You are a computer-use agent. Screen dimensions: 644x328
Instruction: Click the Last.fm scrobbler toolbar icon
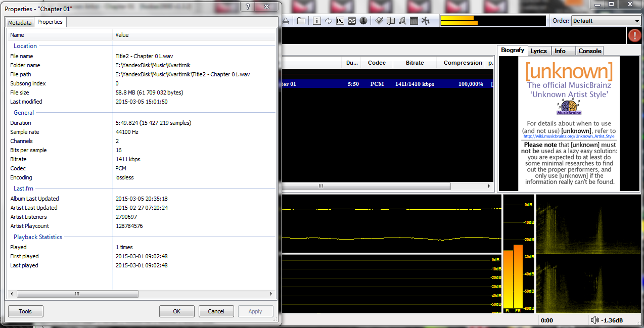(352, 21)
